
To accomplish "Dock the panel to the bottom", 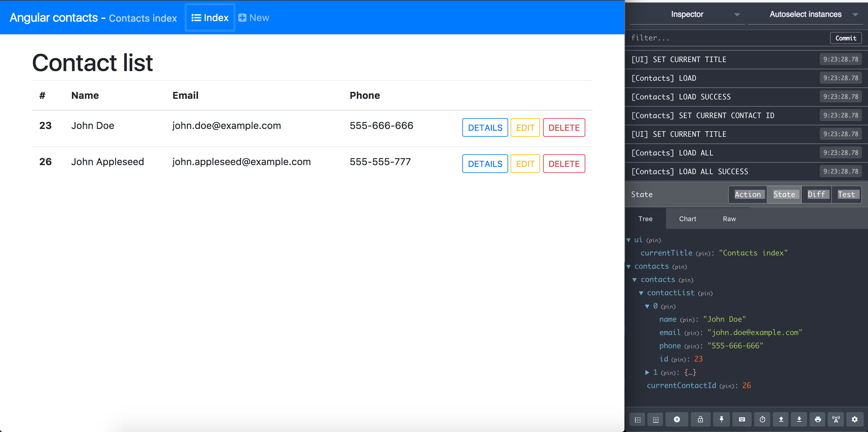I will 656,420.
